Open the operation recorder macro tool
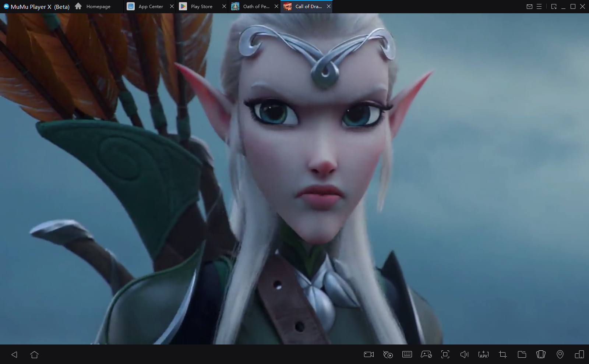The image size is (589, 364). pos(388,354)
